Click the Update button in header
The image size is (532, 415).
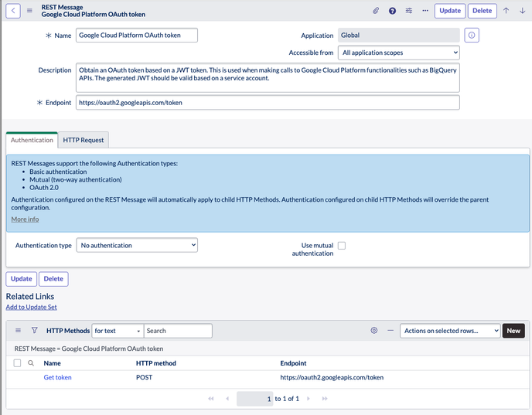[x=450, y=11]
